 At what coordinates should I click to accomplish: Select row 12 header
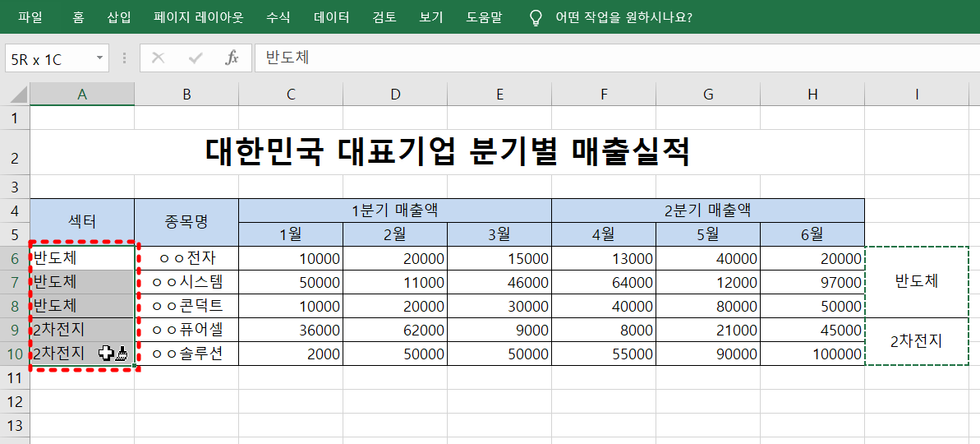tap(15, 401)
